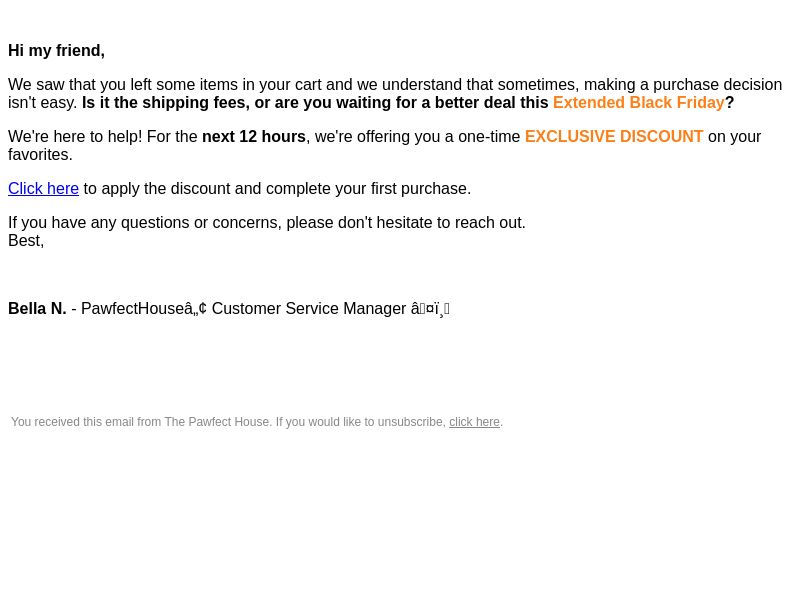Click "The Pawfect House" in footer text
The height and width of the screenshot is (600, 800).
217,422
